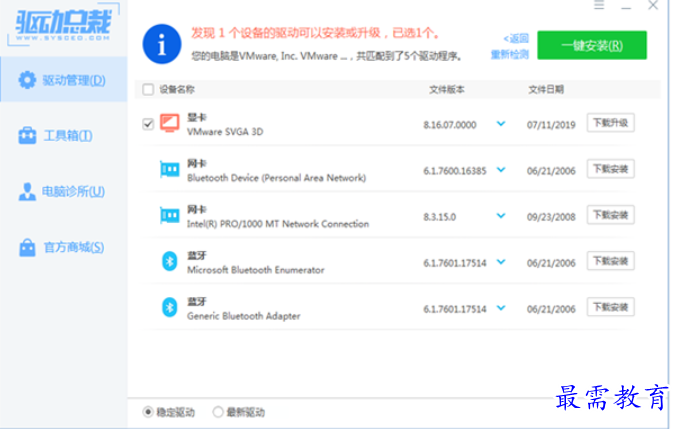
Task: Uncheck the VMware SVGA 3D checkbox
Action: click(x=148, y=124)
